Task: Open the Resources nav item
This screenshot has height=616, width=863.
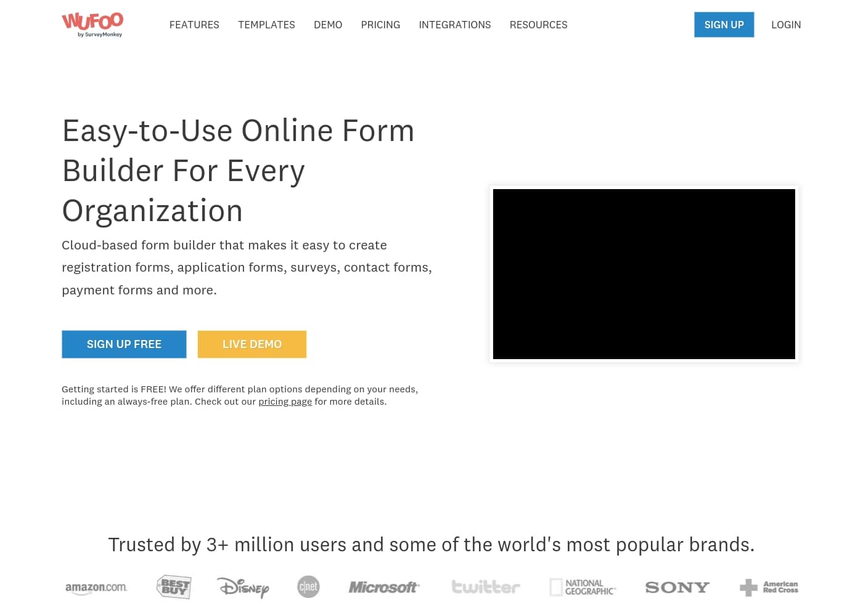Action: tap(539, 25)
